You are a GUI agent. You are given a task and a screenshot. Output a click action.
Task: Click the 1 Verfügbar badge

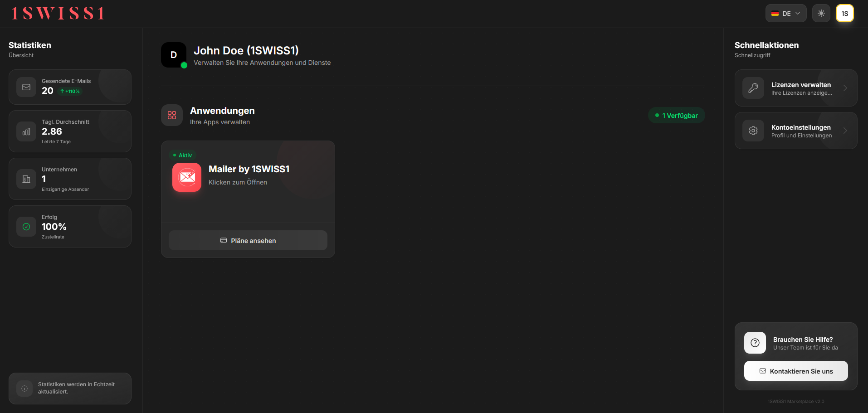676,116
